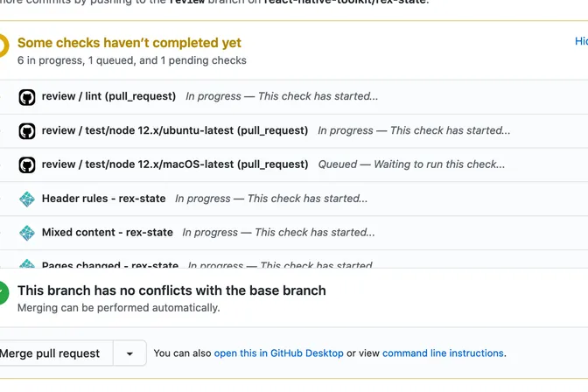Click the GitHub icon beside review / lint check
Viewport: 588px width, 392px height.
pos(27,97)
